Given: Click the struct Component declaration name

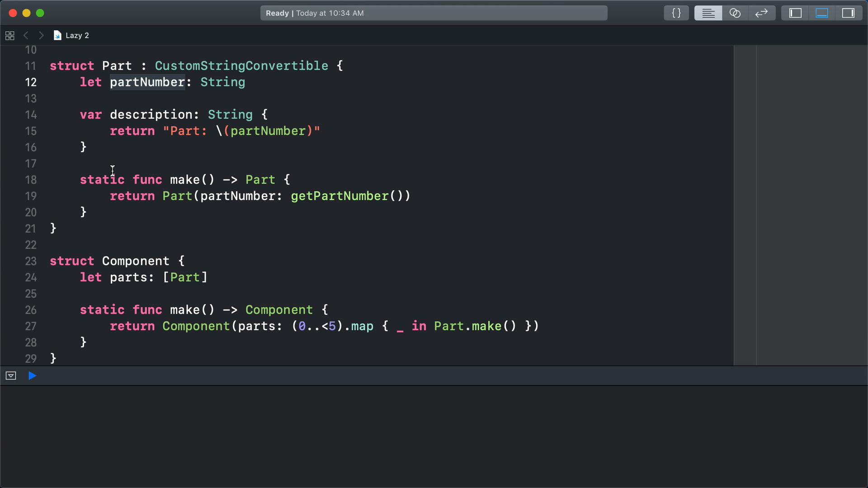Looking at the screenshot, I should click(136, 261).
